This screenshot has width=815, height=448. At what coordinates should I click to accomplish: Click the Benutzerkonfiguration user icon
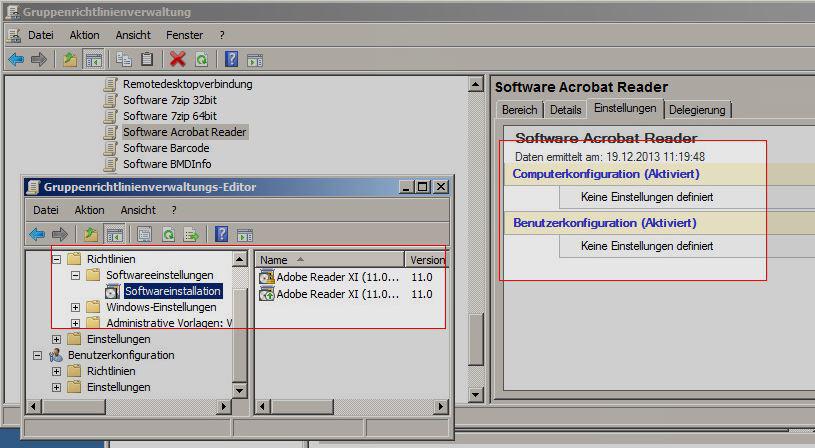tap(56, 355)
